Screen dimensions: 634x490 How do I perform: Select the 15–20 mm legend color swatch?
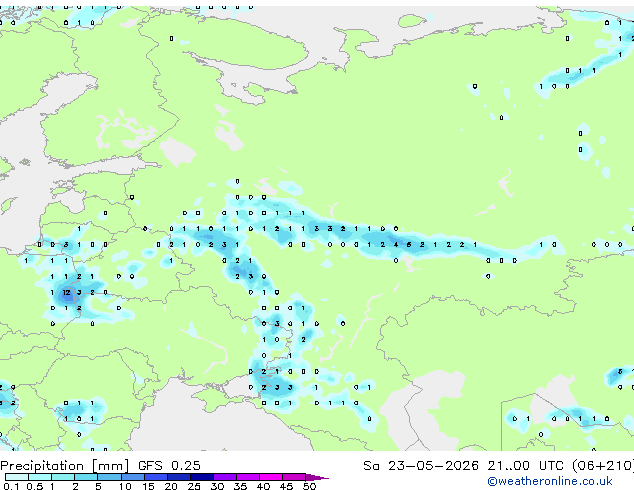(156, 477)
